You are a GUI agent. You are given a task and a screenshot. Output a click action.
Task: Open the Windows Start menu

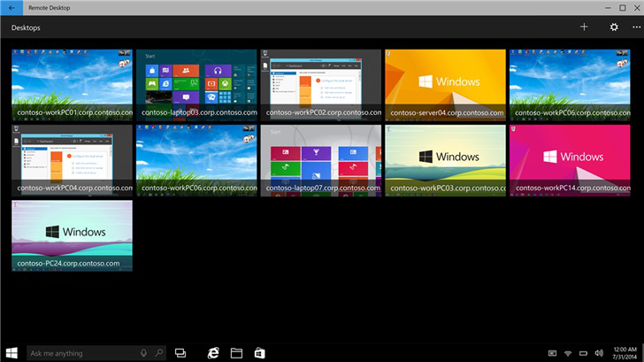(x=12, y=353)
